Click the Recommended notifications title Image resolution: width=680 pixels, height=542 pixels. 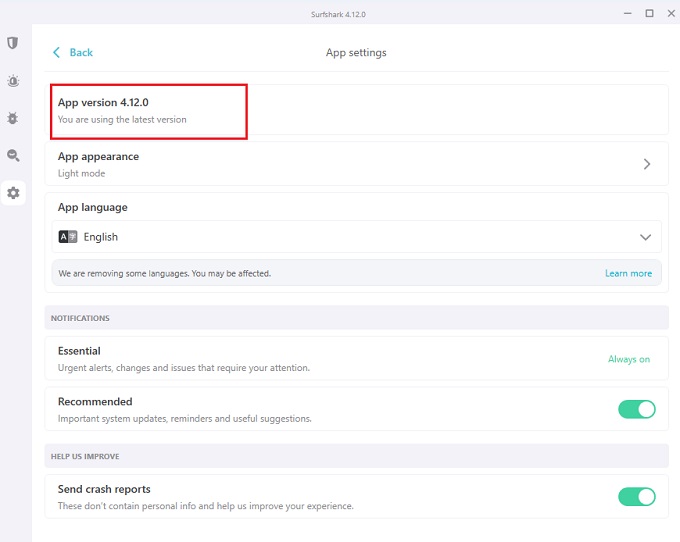[x=95, y=402]
